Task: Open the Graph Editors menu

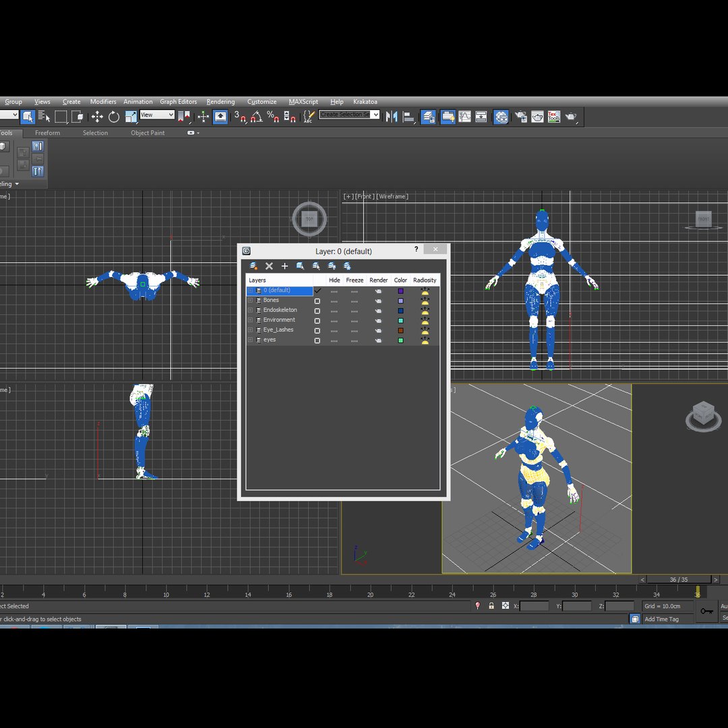Action: 178,102
